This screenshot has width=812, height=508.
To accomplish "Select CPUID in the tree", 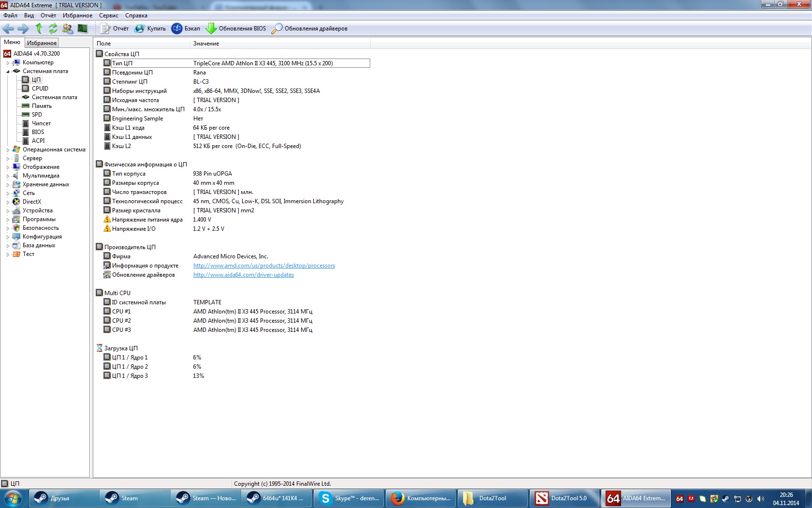I will point(40,89).
